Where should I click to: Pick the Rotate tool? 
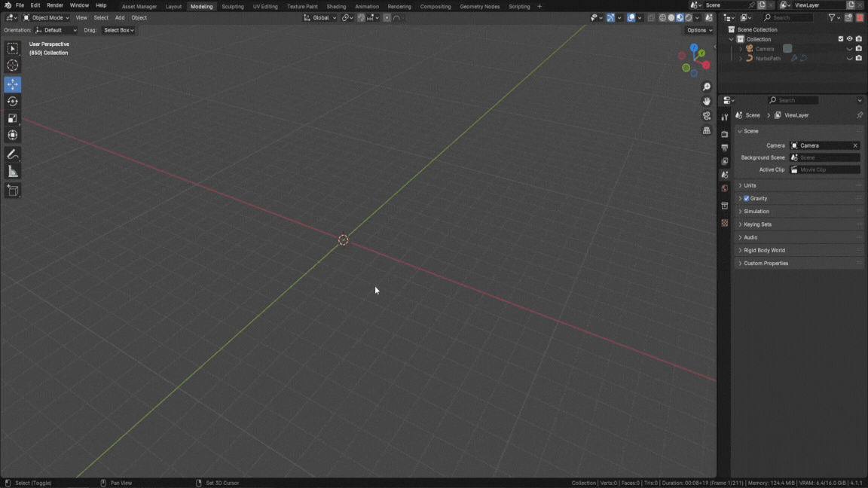point(13,101)
